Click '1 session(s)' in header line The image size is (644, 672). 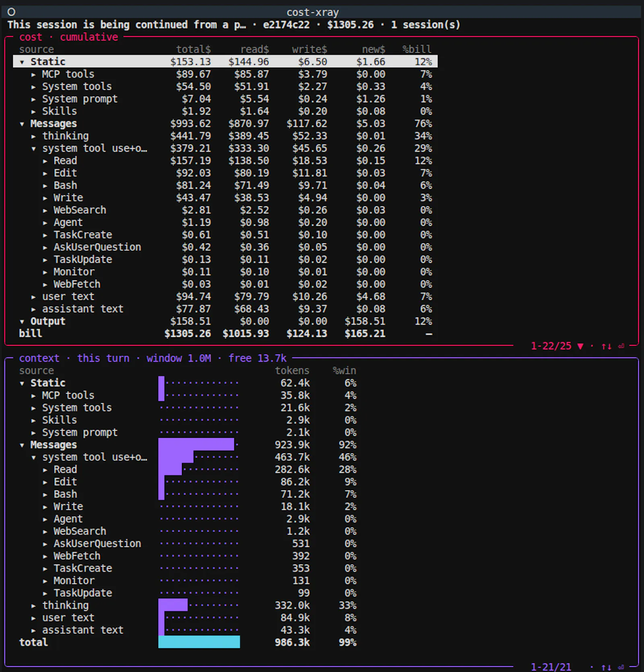[x=425, y=25]
